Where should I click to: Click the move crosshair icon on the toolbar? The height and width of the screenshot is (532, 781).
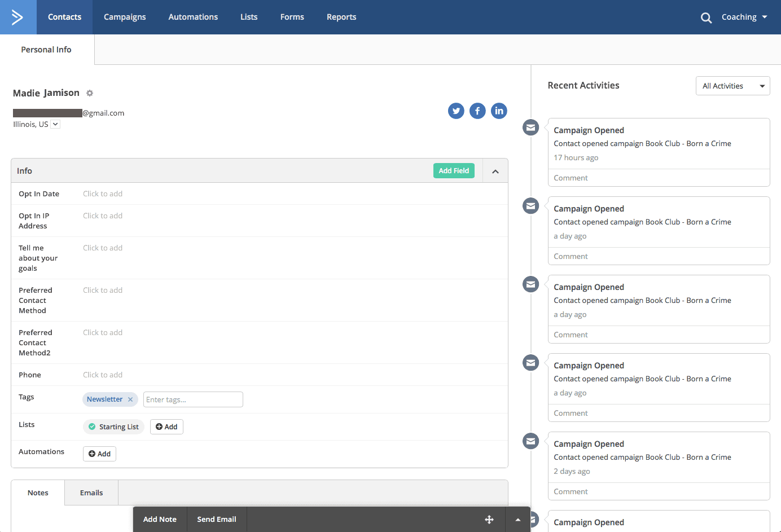(489, 519)
